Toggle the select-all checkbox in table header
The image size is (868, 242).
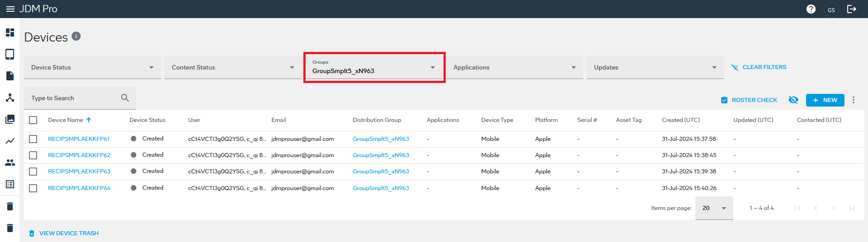pos(33,120)
